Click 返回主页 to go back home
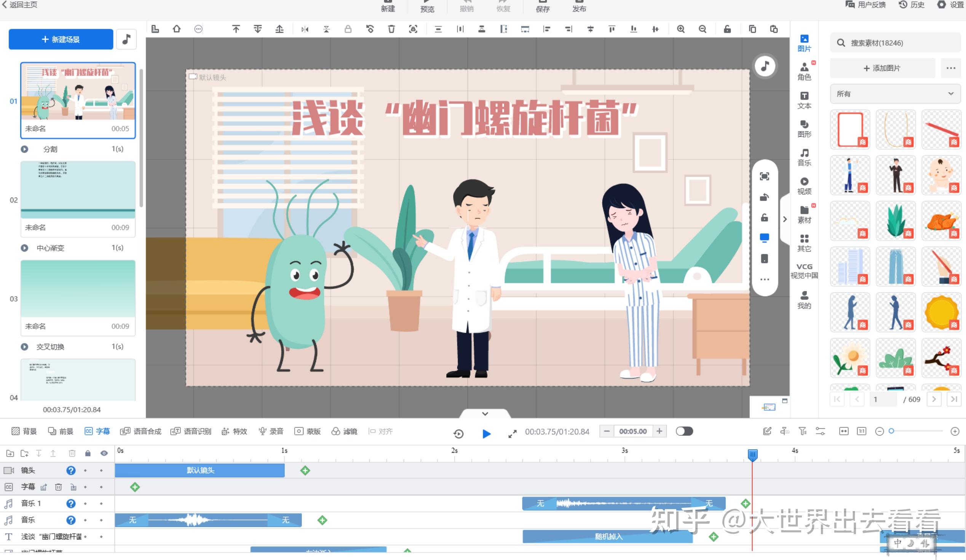 tap(19, 5)
